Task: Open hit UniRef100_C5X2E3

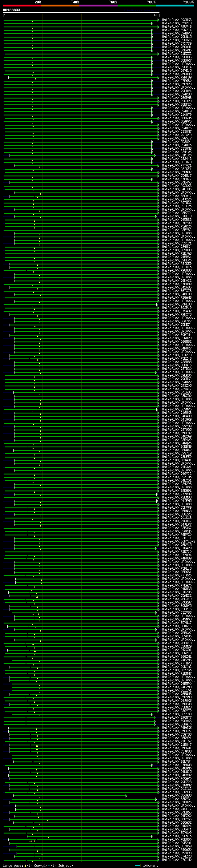Action: tap(177, 23)
